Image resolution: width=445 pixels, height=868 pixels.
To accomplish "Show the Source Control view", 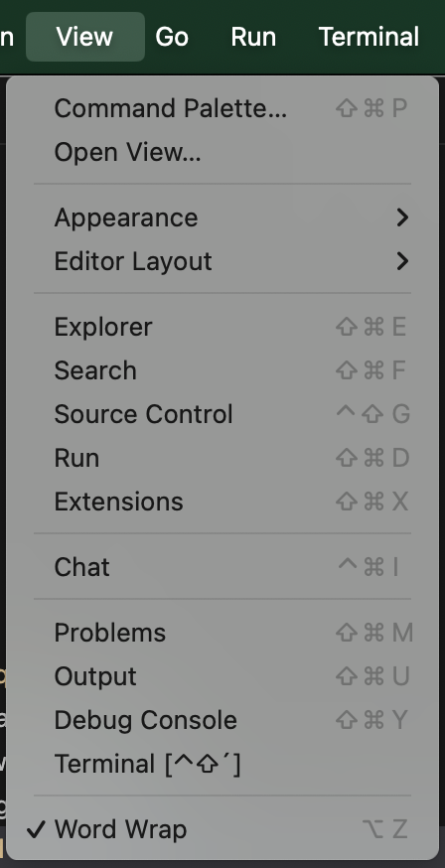I will 222,414.
